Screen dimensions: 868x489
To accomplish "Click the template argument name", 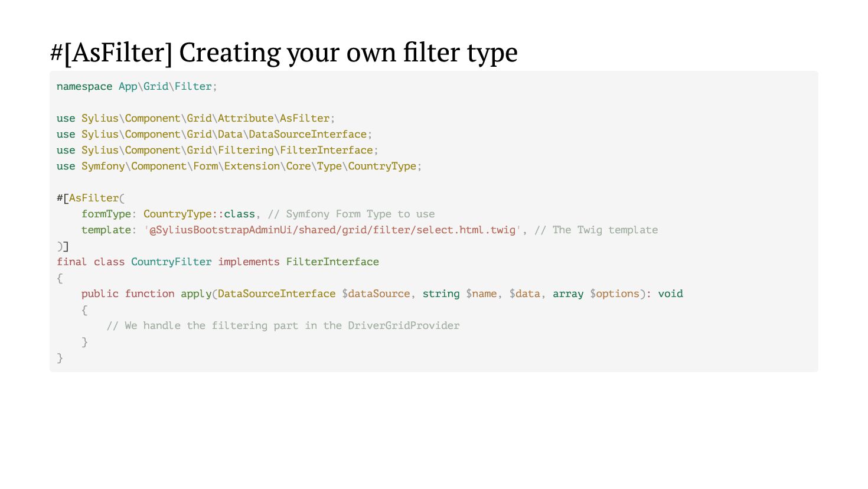I will pos(106,230).
